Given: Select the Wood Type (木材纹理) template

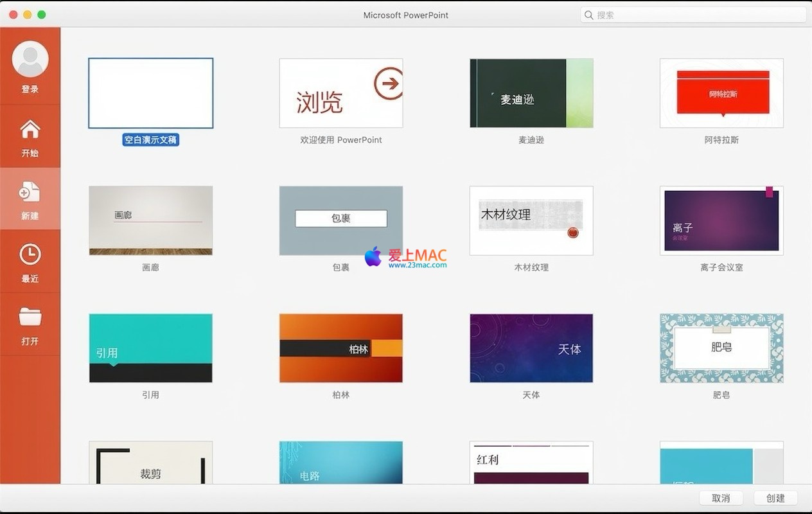Looking at the screenshot, I should tap(531, 220).
